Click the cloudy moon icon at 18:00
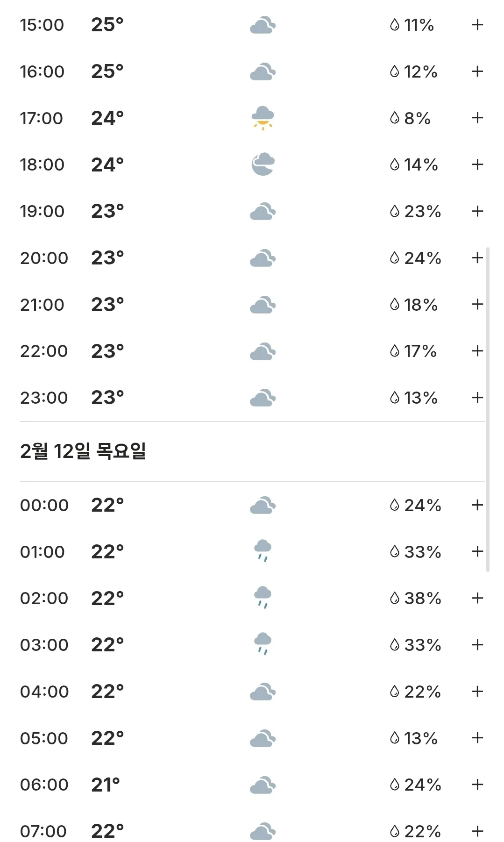Viewport: 504px width, 842px height. (263, 164)
